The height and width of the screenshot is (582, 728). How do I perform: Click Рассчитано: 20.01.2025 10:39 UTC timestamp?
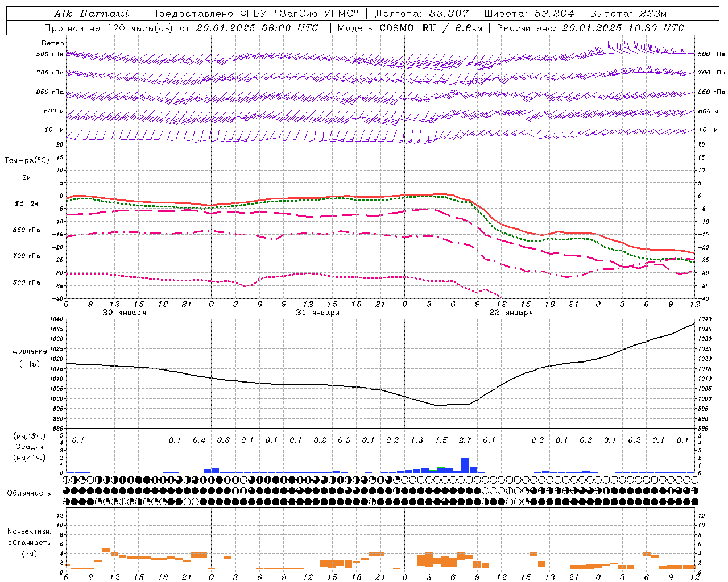point(590,28)
